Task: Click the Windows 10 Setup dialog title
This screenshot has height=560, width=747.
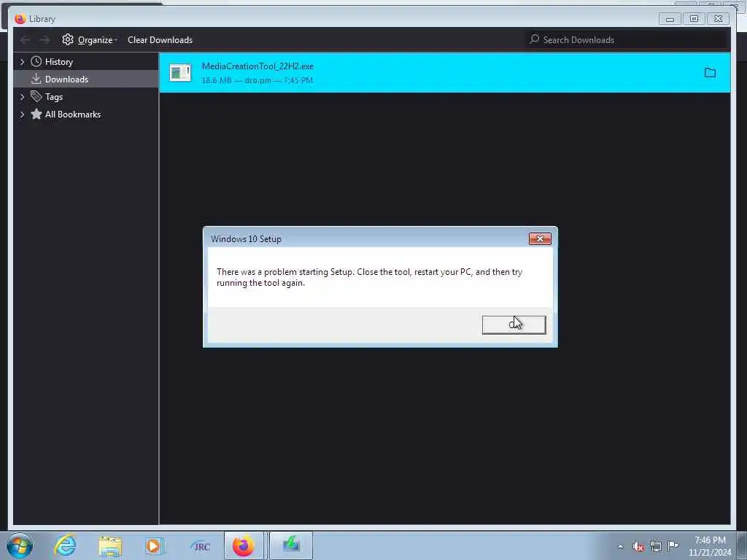Action: [246, 239]
